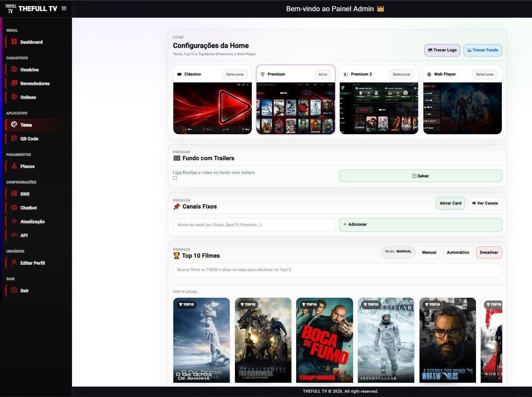Click the Ver Canais eye button
The image size is (532, 397).
485,203
